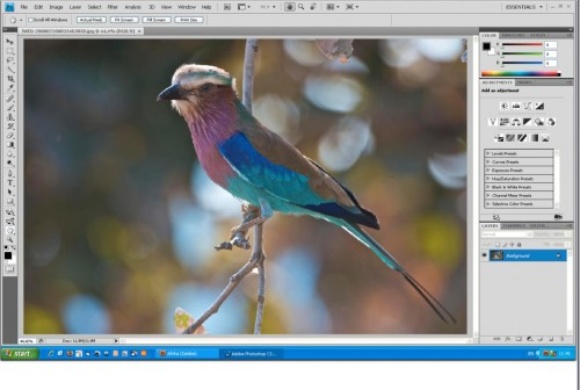Click the foreground color swatch in Color panel

(486, 46)
